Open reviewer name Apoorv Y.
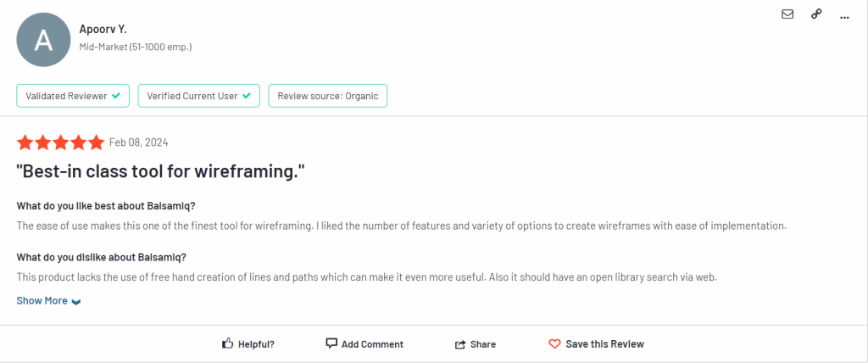Image resolution: width=868 pixels, height=363 pixels. coord(103,30)
